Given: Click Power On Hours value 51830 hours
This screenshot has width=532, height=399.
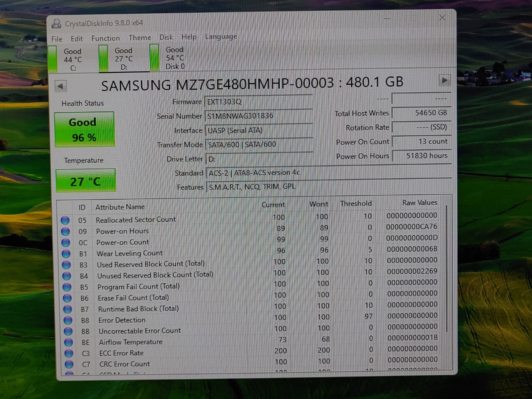Looking at the screenshot, I should click(422, 156).
